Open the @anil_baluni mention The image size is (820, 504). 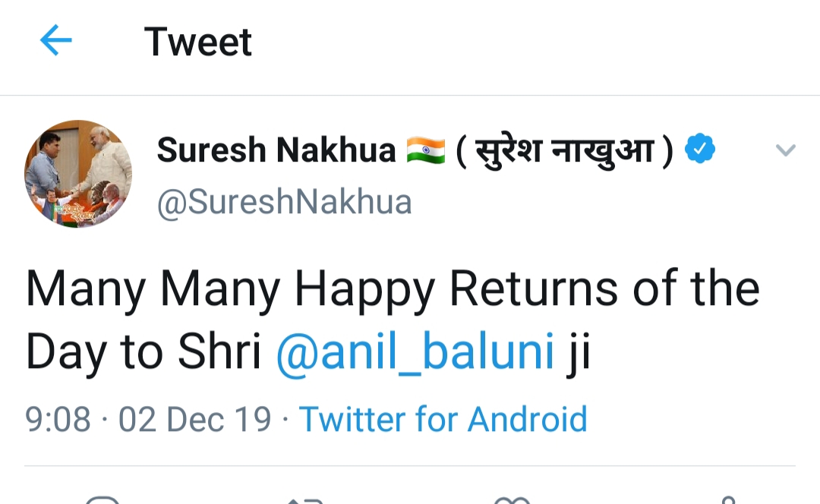point(415,352)
